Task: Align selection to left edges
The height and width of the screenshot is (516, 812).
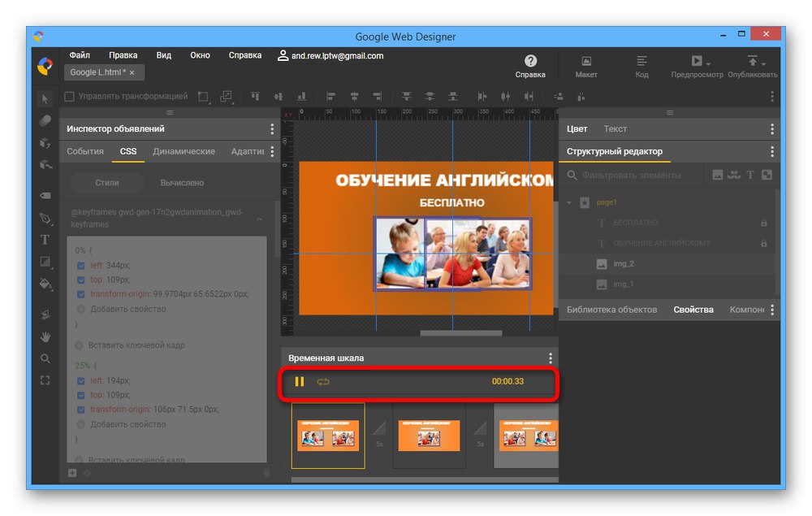Action: [x=330, y=97]
